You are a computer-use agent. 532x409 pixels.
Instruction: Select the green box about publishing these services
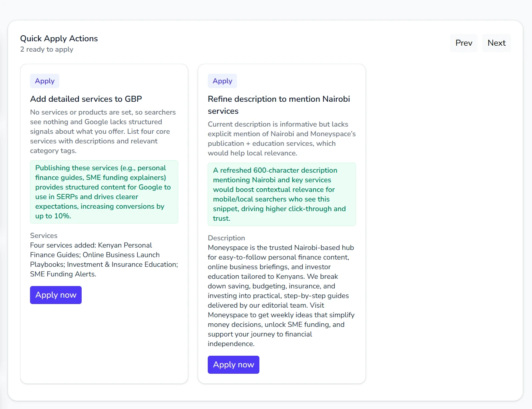104,192
